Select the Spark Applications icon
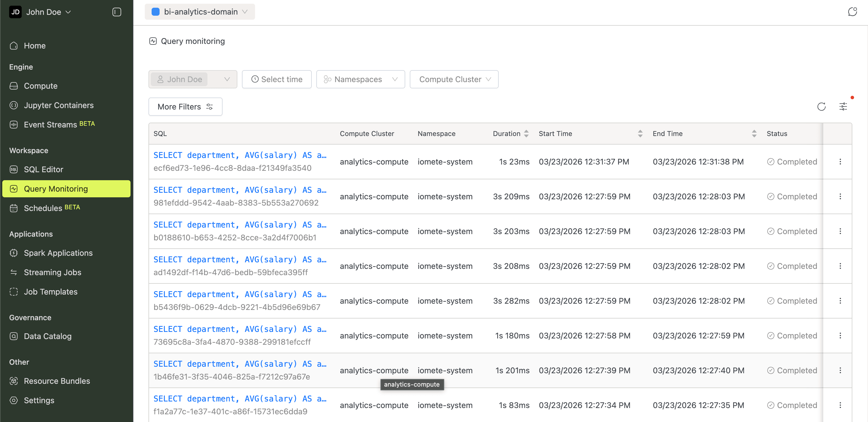The image size is (868, 422). coord(13,253)
